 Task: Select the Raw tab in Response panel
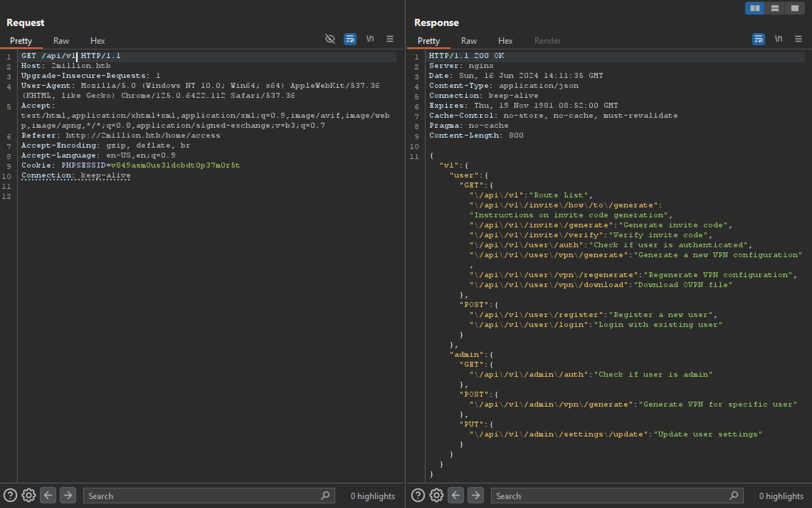click(468, 41)
